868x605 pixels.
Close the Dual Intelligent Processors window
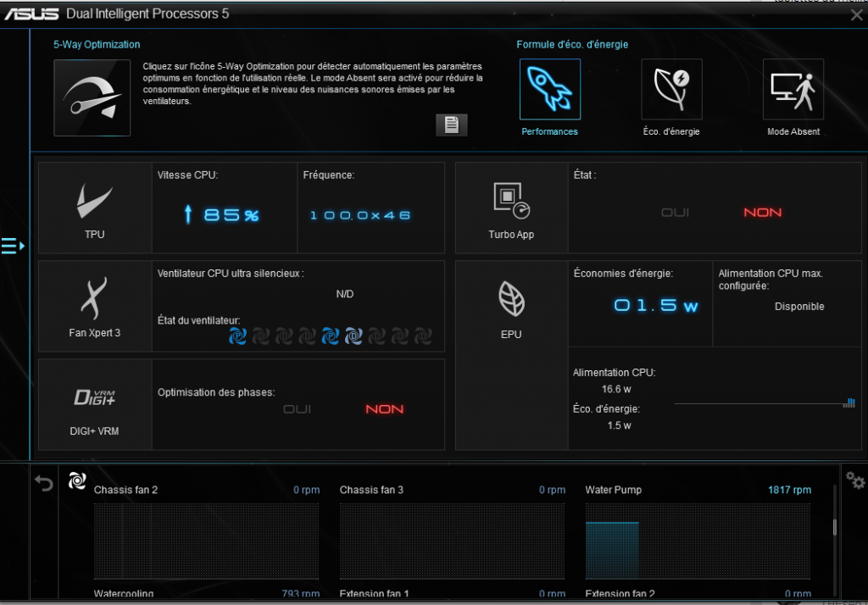856,15
